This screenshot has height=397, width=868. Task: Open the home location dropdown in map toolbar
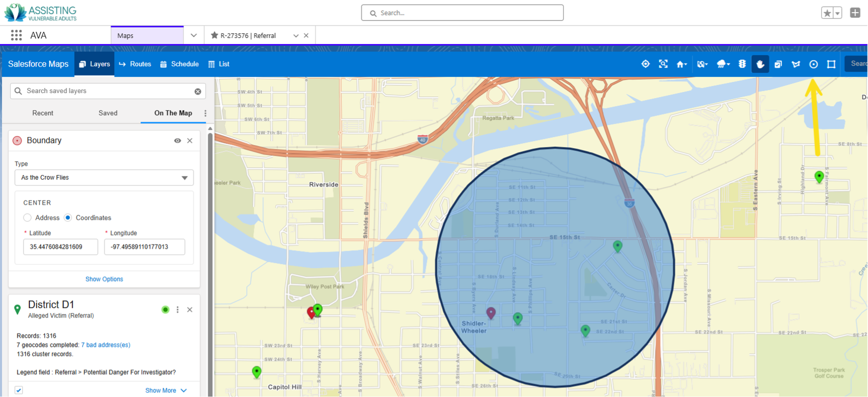[681, 64]
